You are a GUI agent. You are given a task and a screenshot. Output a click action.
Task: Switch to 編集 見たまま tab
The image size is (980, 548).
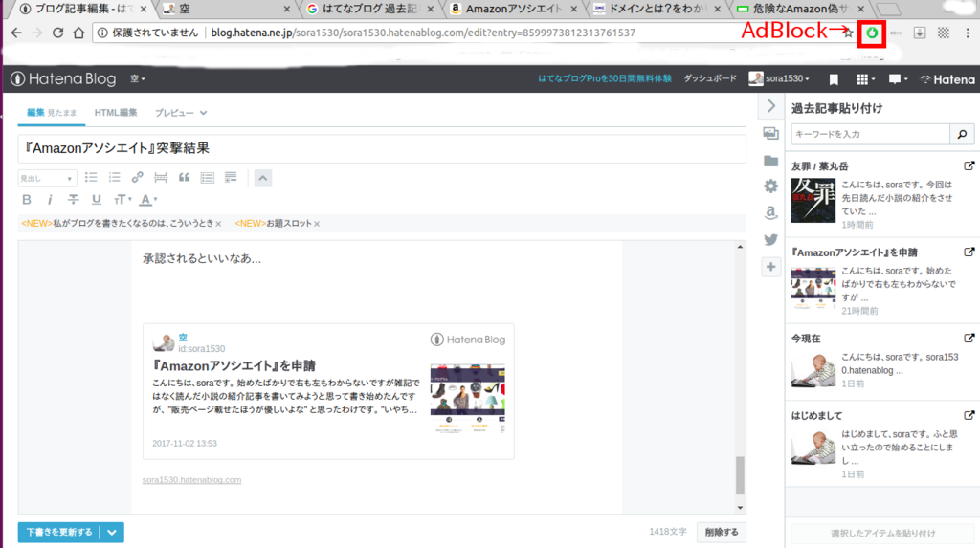(52, 113)
